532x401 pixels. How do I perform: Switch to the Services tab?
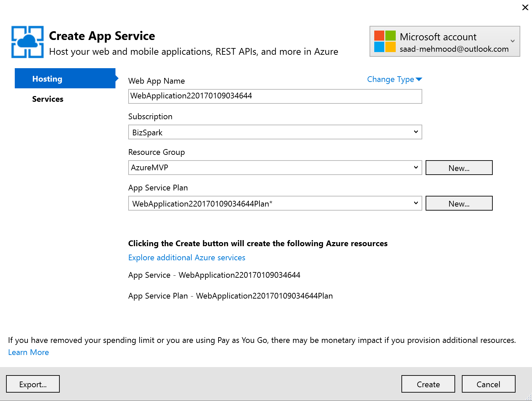point(48,99)
